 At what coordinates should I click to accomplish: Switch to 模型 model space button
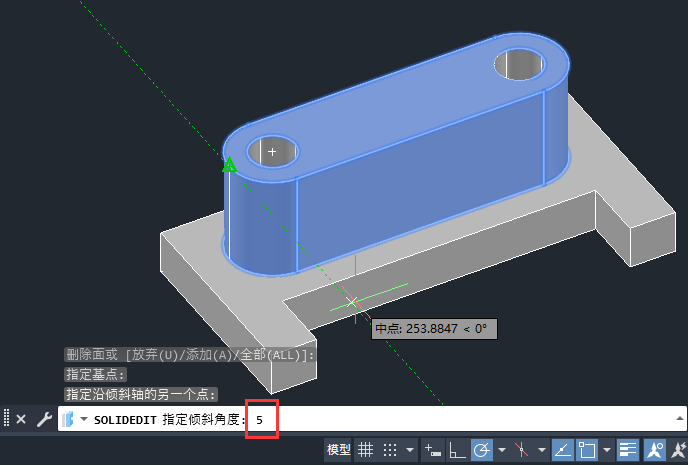click(339, 450)
